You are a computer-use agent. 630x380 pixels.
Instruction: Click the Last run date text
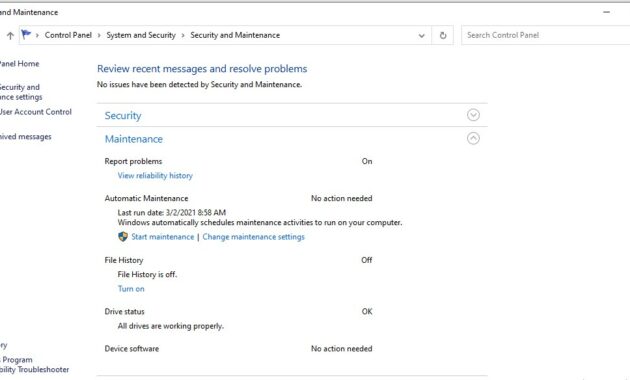(x=172, y=212)
